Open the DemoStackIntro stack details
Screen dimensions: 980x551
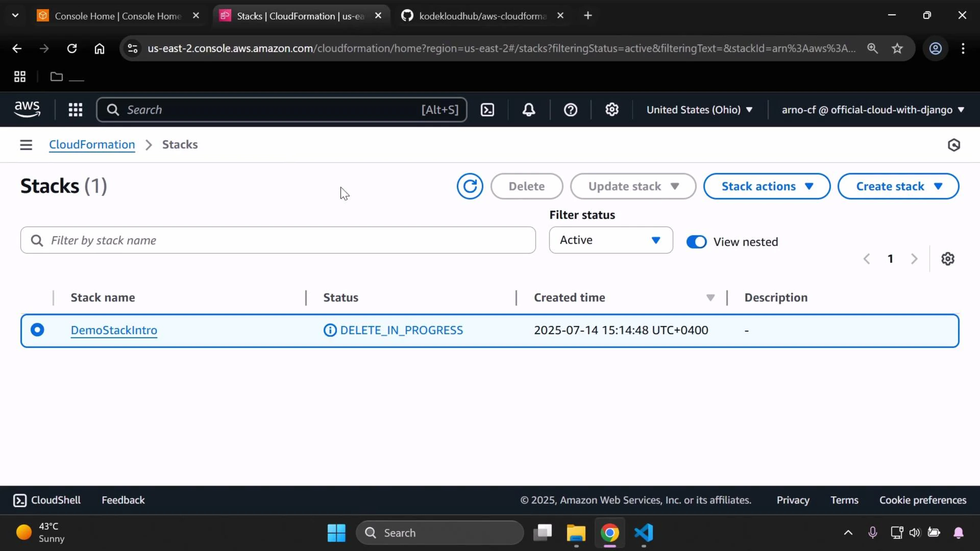[113, 330]
